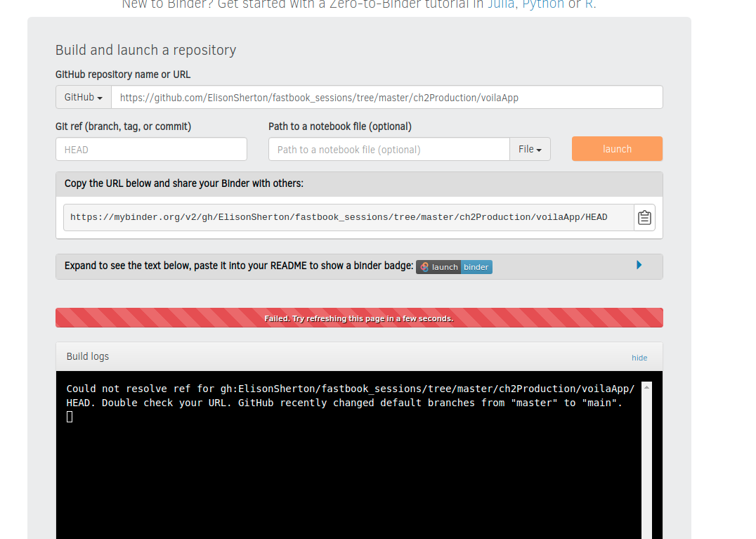Copy the Binder URL with the clipboard icon

[x=644, y=218]
